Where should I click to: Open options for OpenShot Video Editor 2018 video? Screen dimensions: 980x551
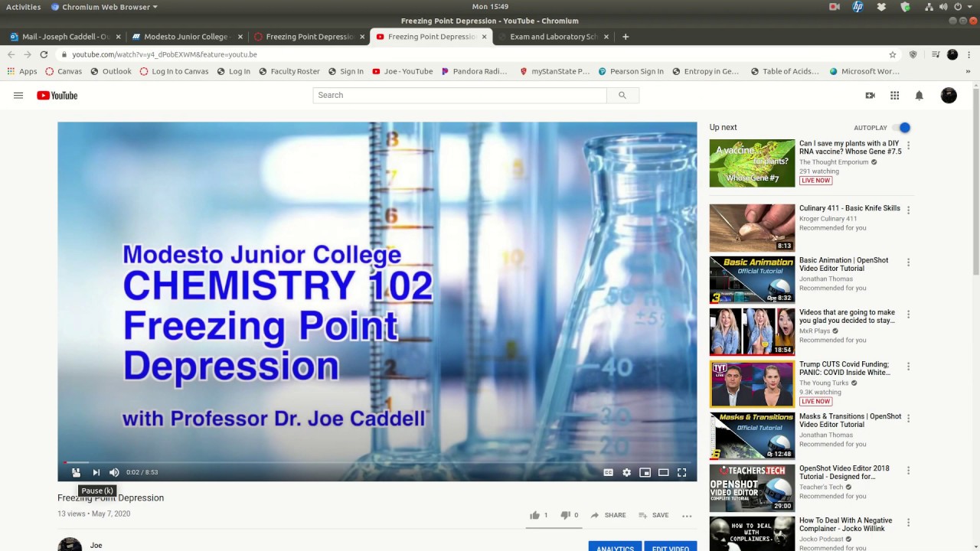(x=908, y=470)
